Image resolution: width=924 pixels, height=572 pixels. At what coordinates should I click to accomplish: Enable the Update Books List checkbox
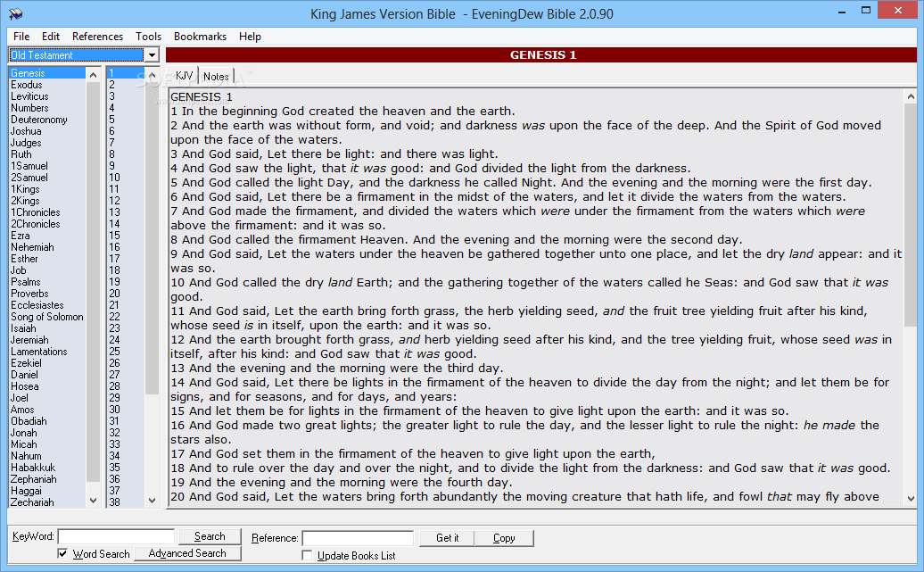(x=307, y=555)
